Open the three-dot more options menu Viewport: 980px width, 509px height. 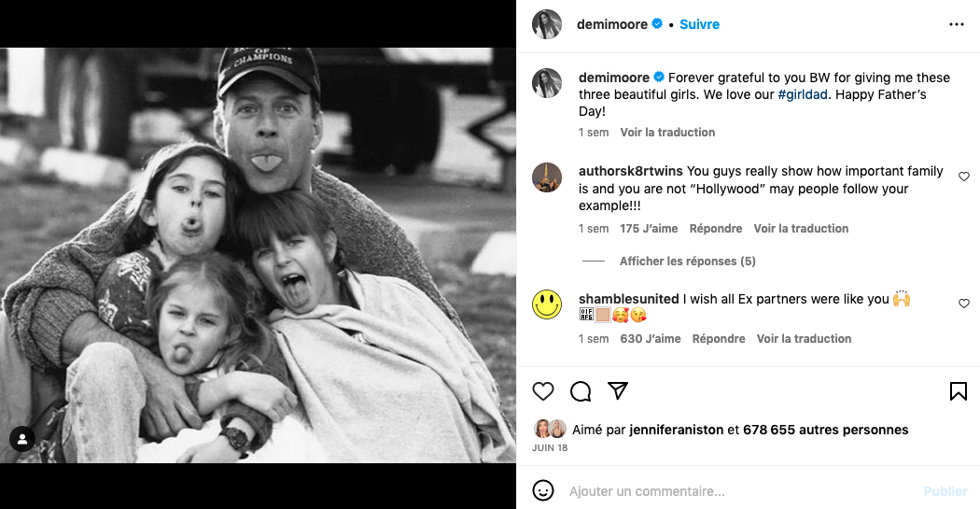pos(956,24)
